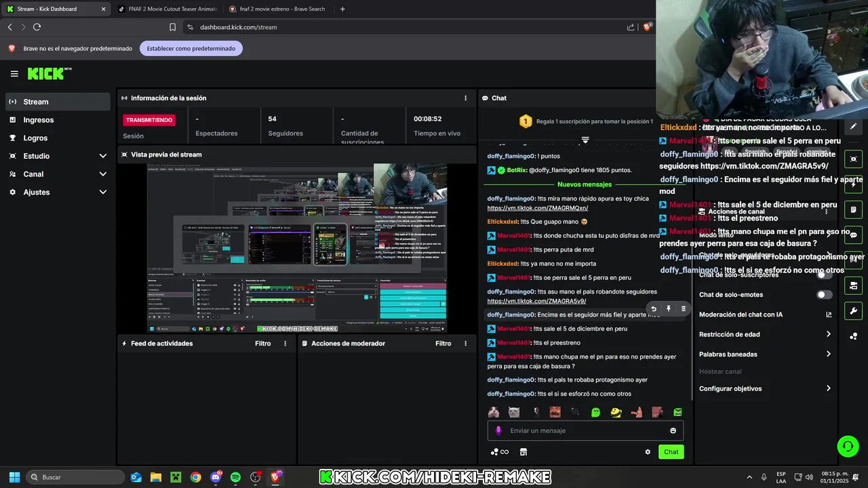The height and width of the screenshot is (488, 868).
Task: Click Establecer como predeterminado button
Action: tap(191, 49)
